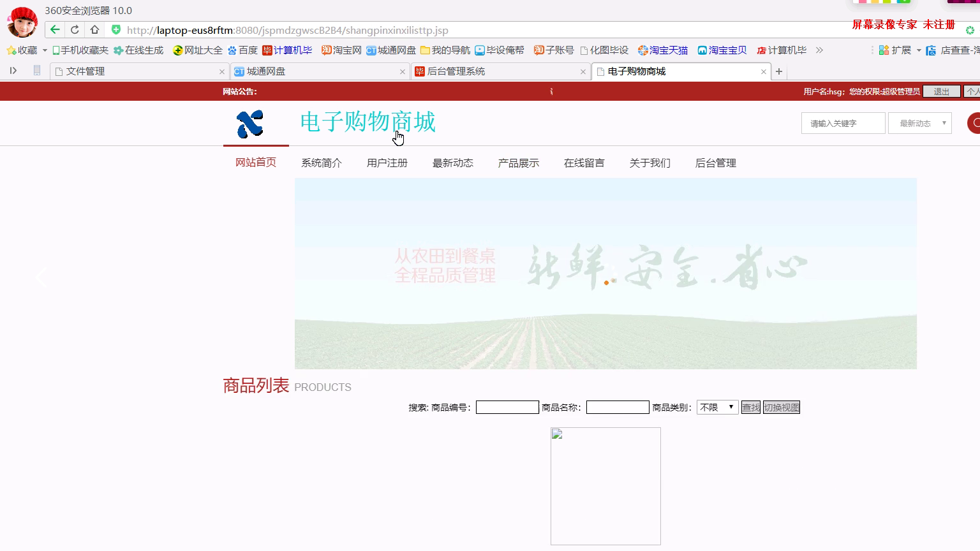This screenshot has height=551, width=980.
Task: Reload the page with the refresh icon
Action: coord(75,29)
